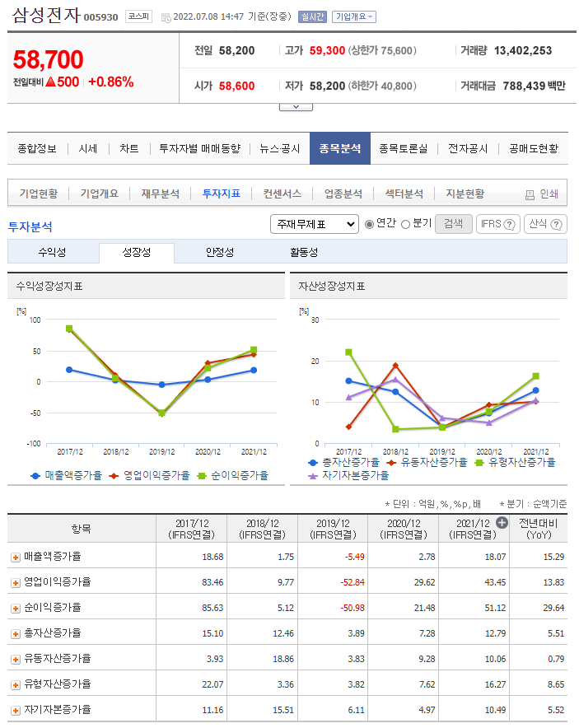Image resolution: width=579 pixels, height=728 pixels.
Task: Expand the 총자산증가율 row
Action: click(16, 634)
